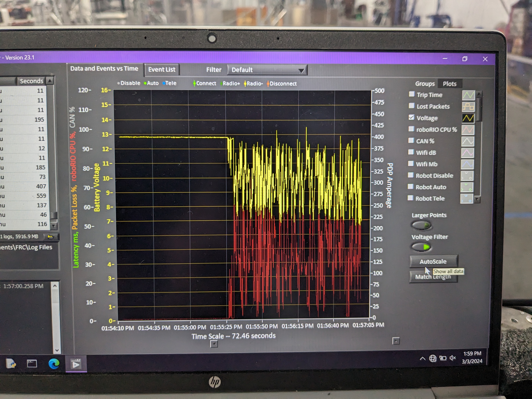Open the file document icon on taskbar
Image resolution: width=532 pixels, height=399 pixels.
click(x=11, y=363)
